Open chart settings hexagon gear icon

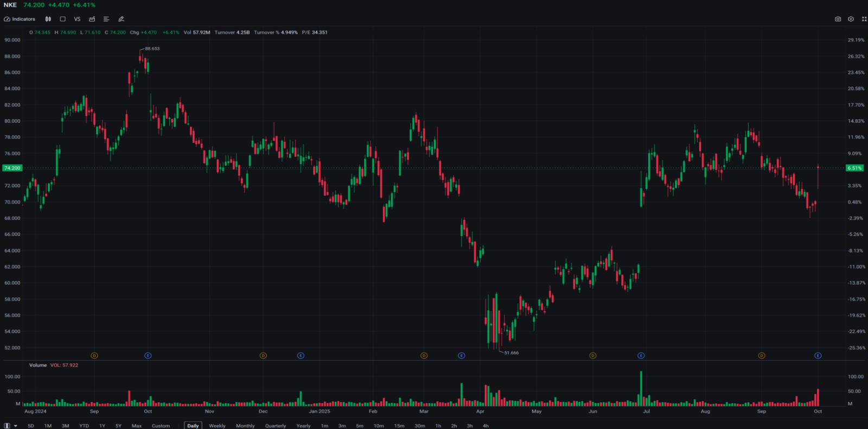click(x=851, y=19)
